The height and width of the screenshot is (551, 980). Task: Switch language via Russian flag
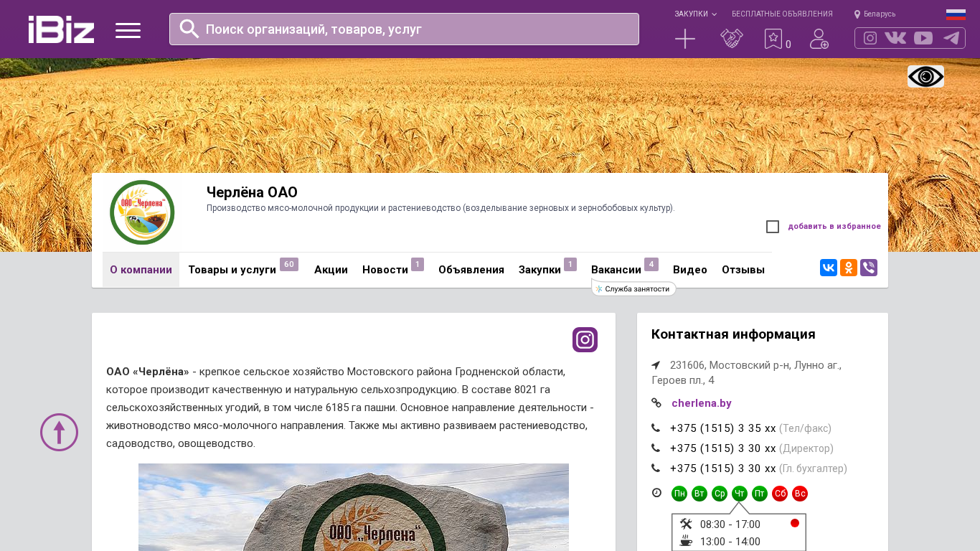pyautogui.click(x=956, y=14)
